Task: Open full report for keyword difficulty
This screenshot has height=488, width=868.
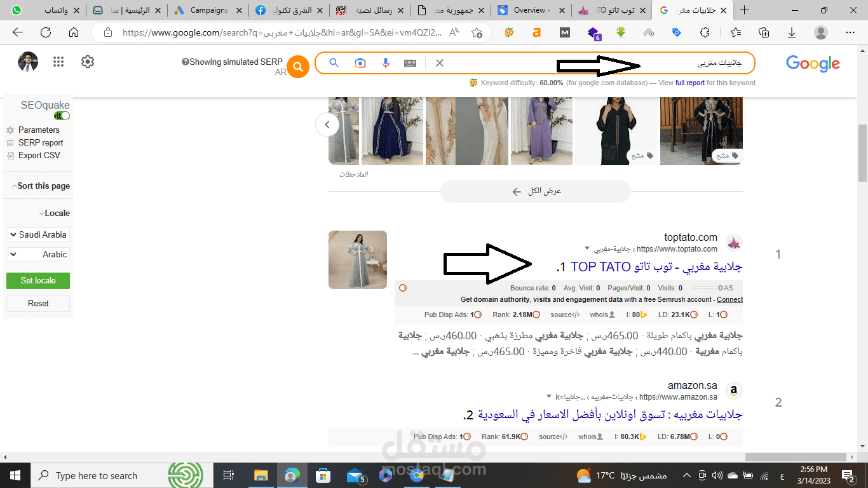Action: click(x=689, y=83)
